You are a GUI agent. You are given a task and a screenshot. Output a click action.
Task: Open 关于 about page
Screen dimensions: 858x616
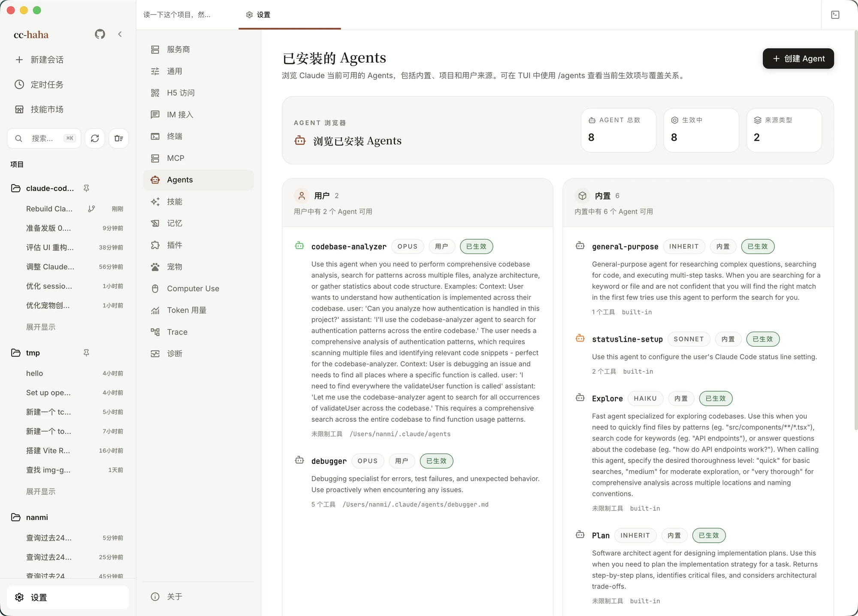(198, 597)
